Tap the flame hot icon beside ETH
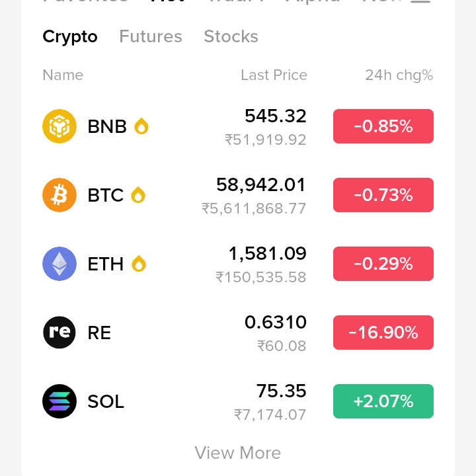Screen dimensions: 476x476 click(139, 264)
